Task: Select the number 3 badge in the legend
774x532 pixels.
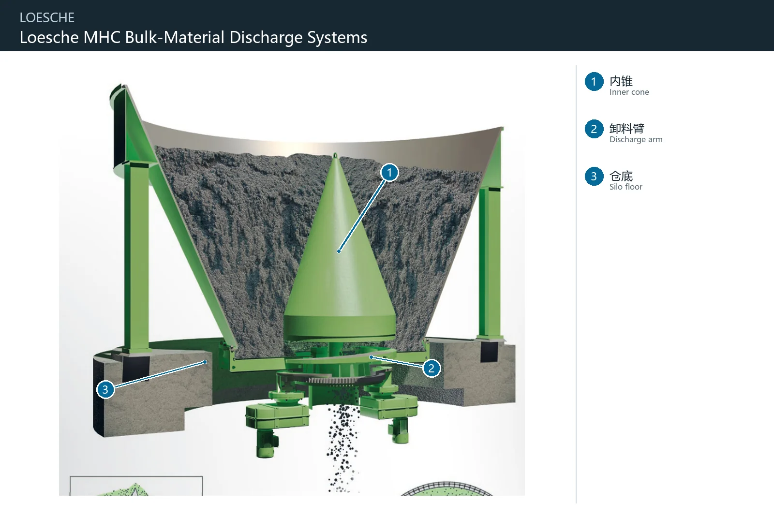Action: point(594,177)
